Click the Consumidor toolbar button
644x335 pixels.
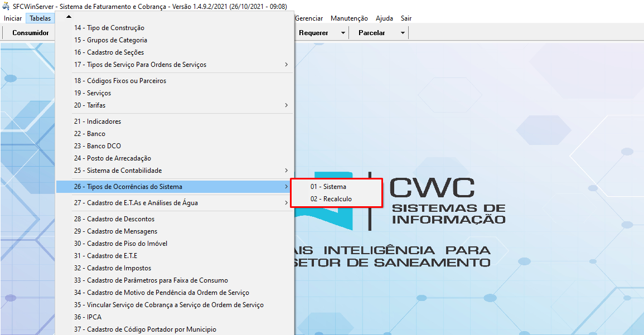click(x=31, y=33)
